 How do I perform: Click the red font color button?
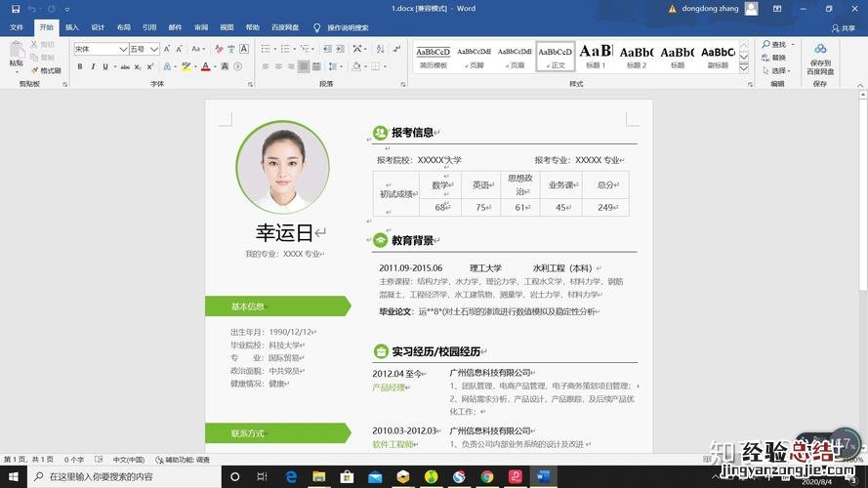click(205, 66)
